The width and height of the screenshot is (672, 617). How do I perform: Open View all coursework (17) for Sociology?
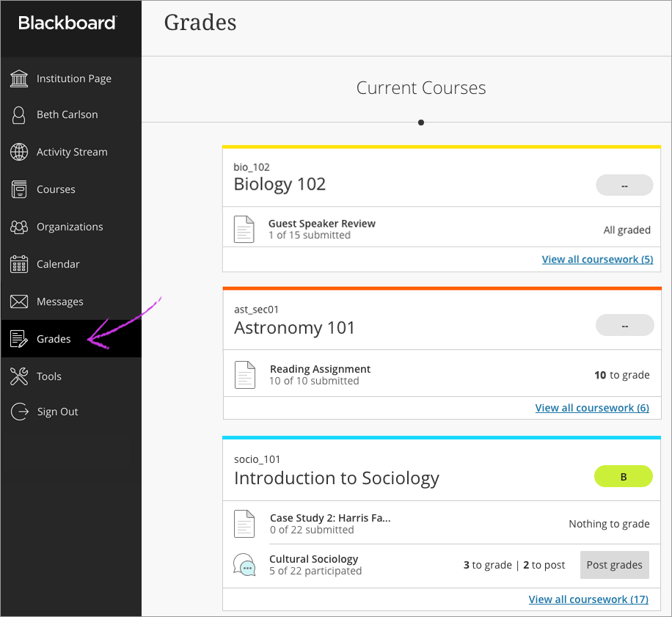[588, 599]
